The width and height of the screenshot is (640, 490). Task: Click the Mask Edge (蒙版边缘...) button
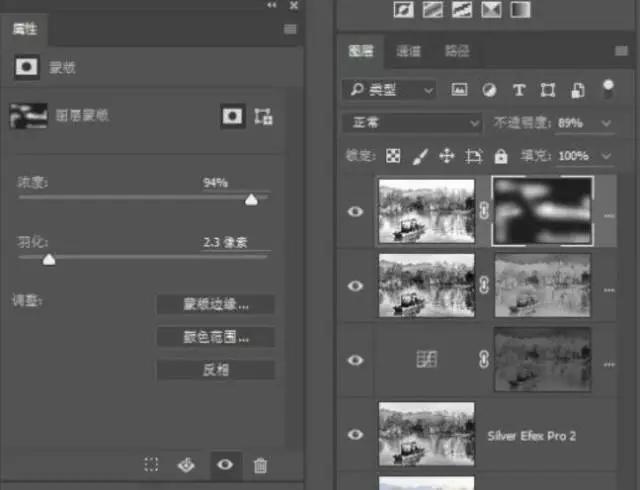[215, 304]
